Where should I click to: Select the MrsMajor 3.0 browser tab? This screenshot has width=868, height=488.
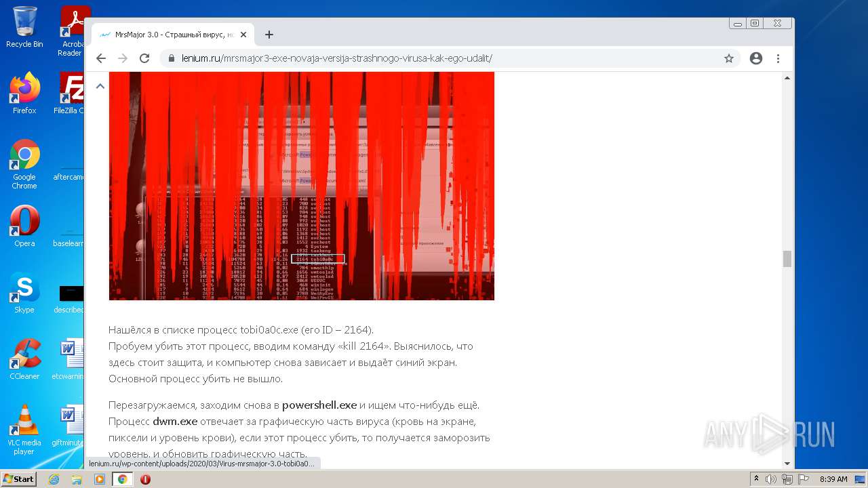[174, 35]
